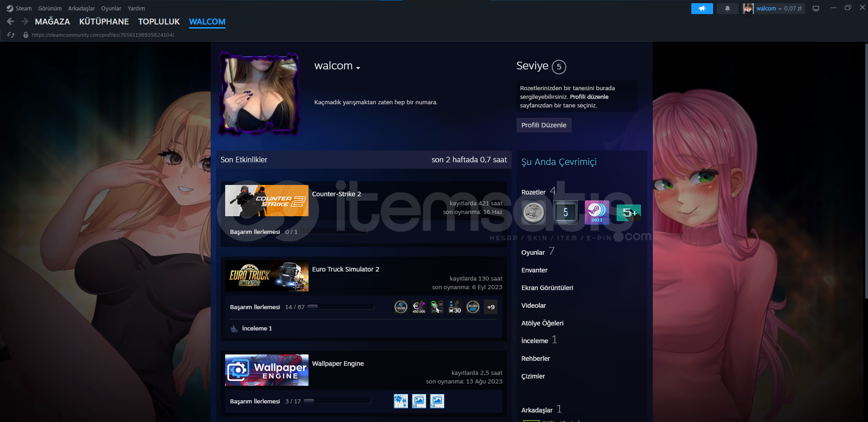The width and height of the screenshot is (868, 422).
Task: Show the +9 more achievements
Action: pos(491,307)
